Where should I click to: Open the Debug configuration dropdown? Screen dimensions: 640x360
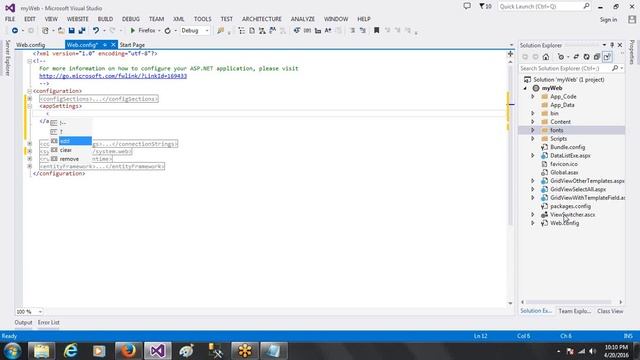[195, 31]
